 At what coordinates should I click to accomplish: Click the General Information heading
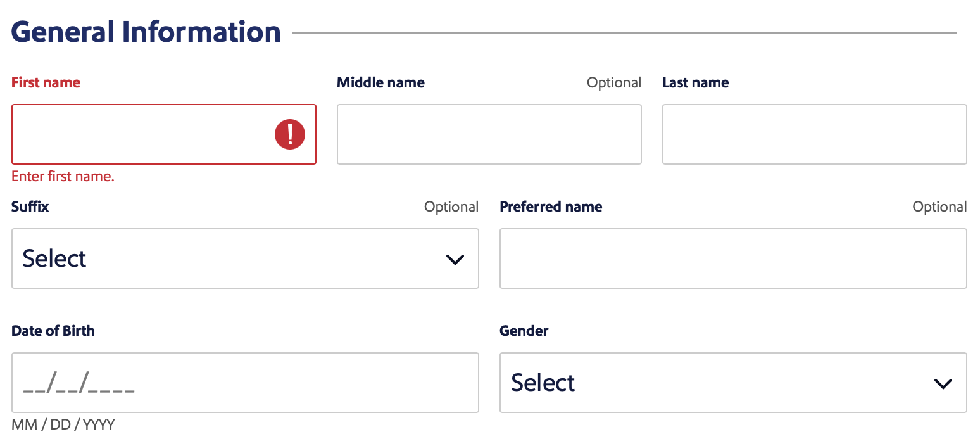(x=146, y=32)
